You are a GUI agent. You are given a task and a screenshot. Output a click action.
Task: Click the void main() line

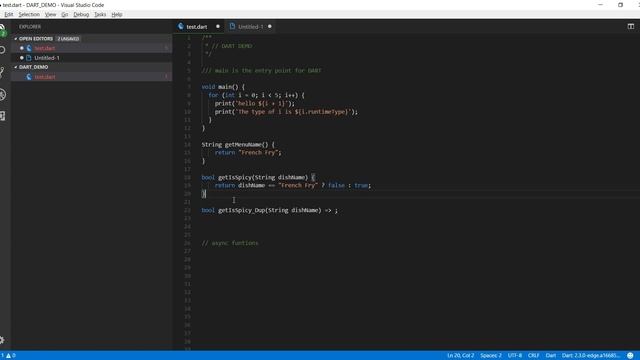(223, 87)
